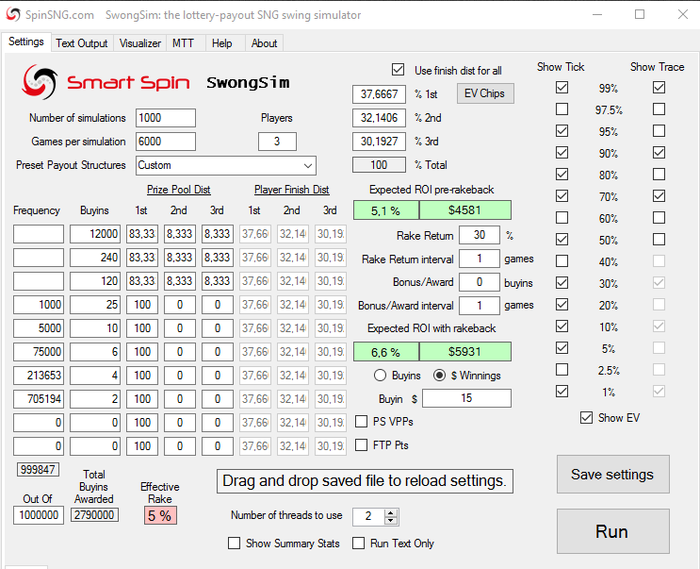Viewport: 700px width, 569px height.
Task: Select the Buyins radio button
Action: click(380, 375)
